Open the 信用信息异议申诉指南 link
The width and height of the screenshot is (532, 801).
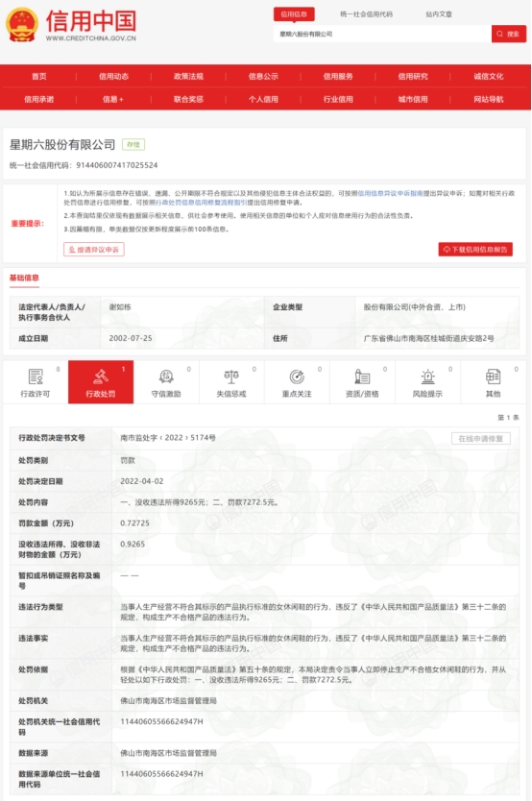point(390,193)
